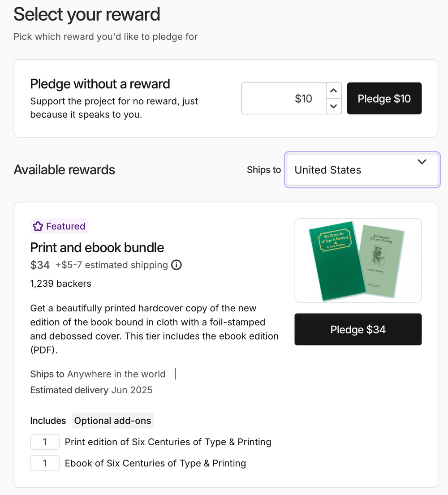Switch to the Optional add-ons tab
The width and height of the screenshot is (448, 495).
click(113, 421)
